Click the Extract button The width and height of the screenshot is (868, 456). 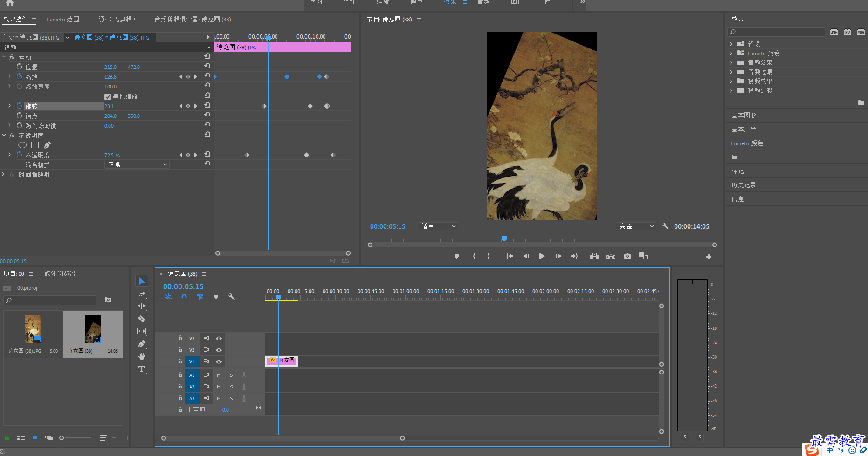click(611, 256)
